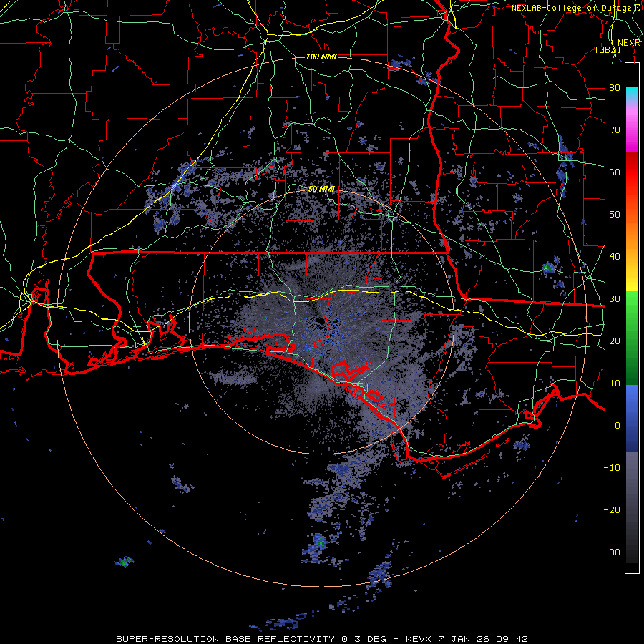Click the 30 dBZ scale value
Image resolution: width=644 pixels, height=644 pixels.
pyautogui.click(x=615, y=299)
